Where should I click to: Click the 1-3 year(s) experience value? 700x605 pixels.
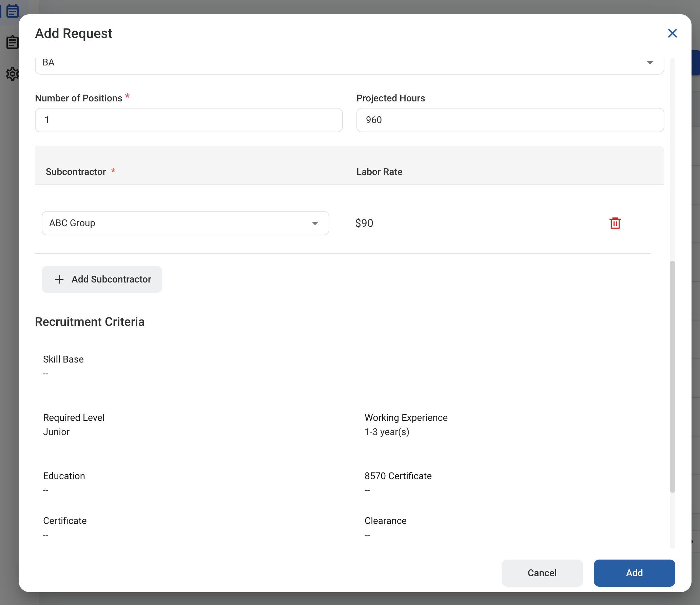[387, 432]
